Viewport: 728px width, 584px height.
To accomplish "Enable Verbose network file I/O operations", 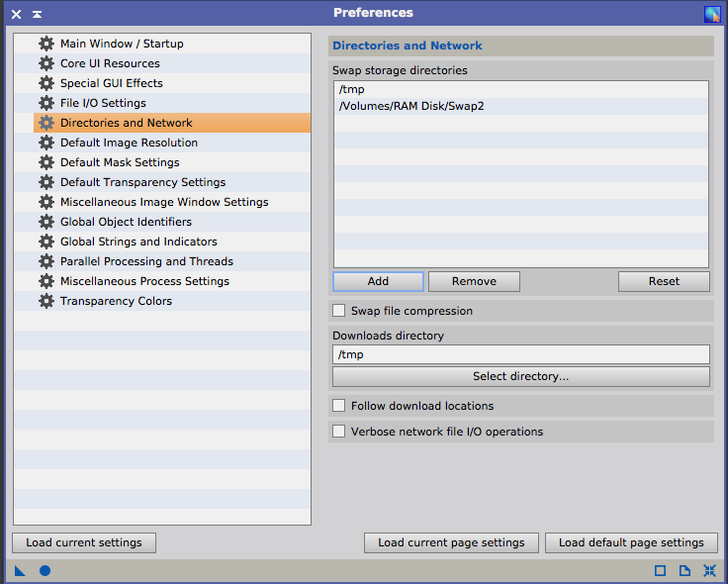I will tap(339, 432).
